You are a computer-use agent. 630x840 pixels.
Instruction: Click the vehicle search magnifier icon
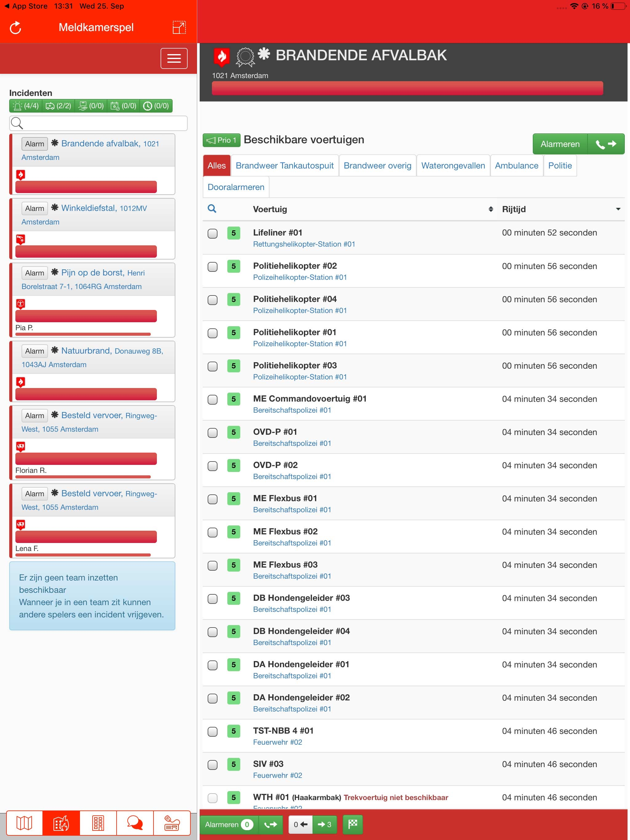212,209
